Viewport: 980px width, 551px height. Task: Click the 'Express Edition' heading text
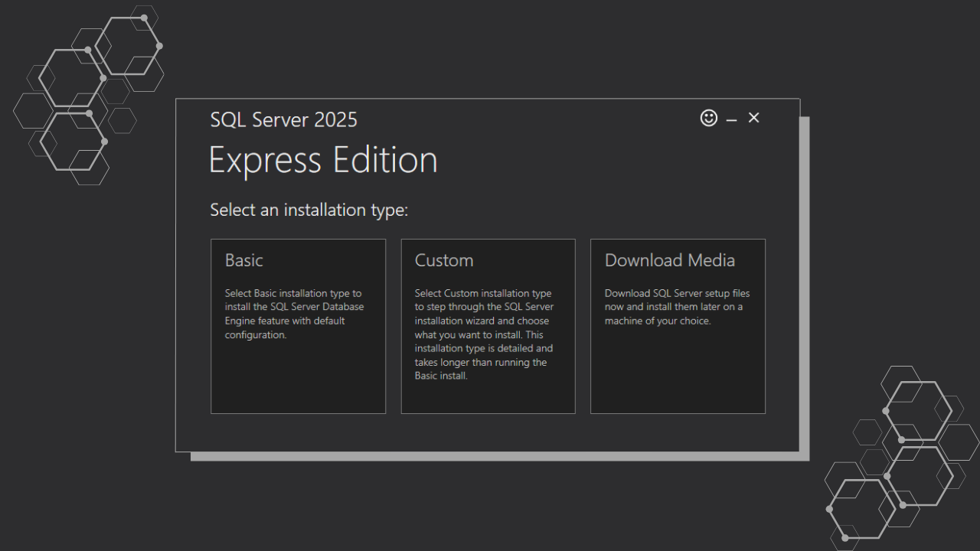coord(323,160)
